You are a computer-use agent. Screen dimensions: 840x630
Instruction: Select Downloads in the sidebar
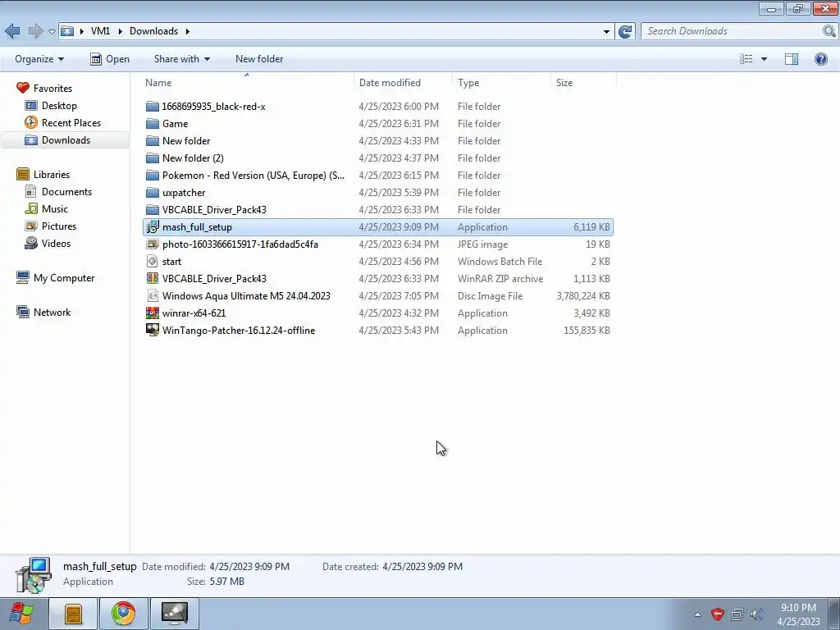coord(65,139)
